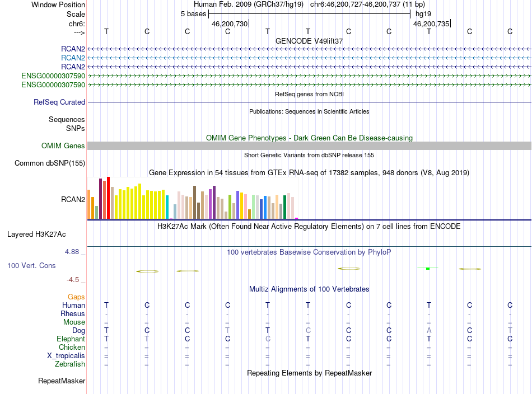Open 'Repeating Elements by RepeatMasker' title
The width and height of the screenshot is (532, 394).
pyautogui.click(x=309, y=373)
